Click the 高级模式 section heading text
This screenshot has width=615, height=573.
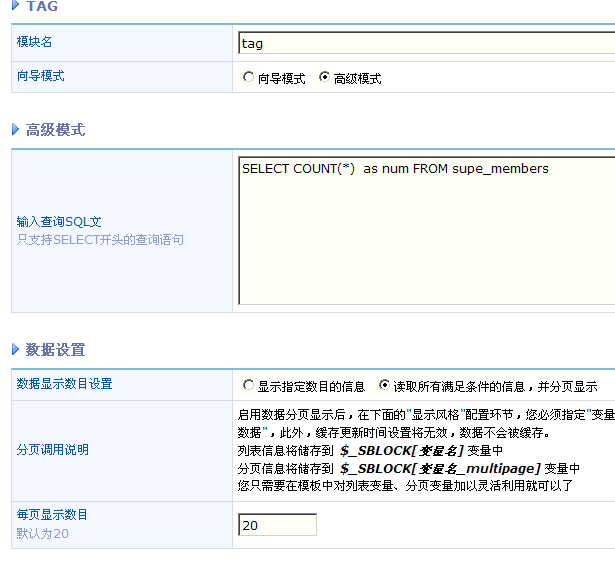pos(55,129)
